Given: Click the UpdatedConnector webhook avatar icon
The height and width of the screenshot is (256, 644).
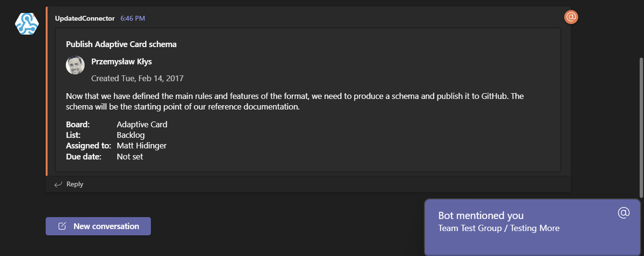Looking at the screenshot, I should [27, 24].
